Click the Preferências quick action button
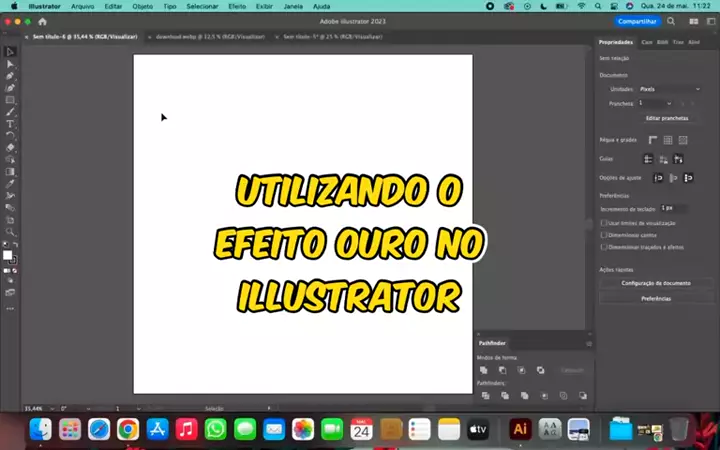 click(656, 298)
